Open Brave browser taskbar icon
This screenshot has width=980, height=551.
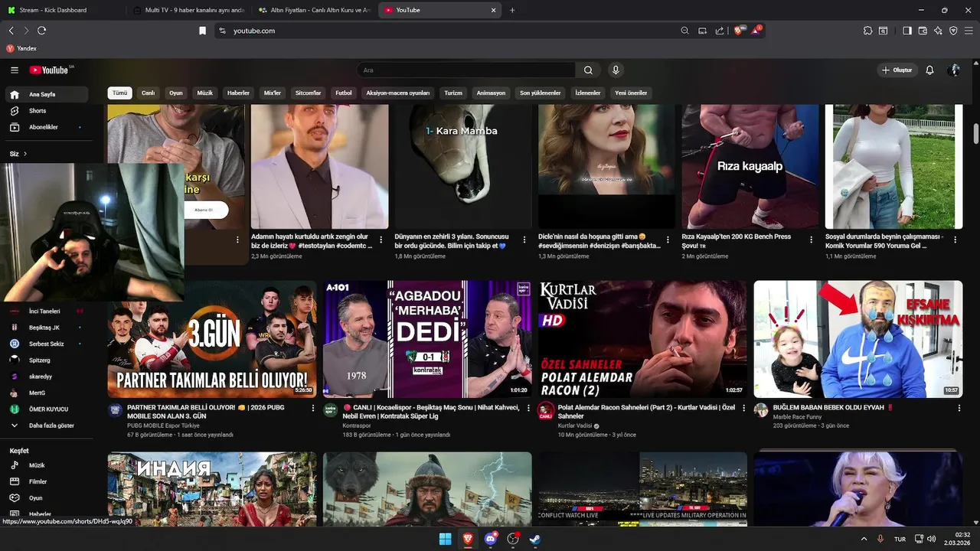pos(468,539)
